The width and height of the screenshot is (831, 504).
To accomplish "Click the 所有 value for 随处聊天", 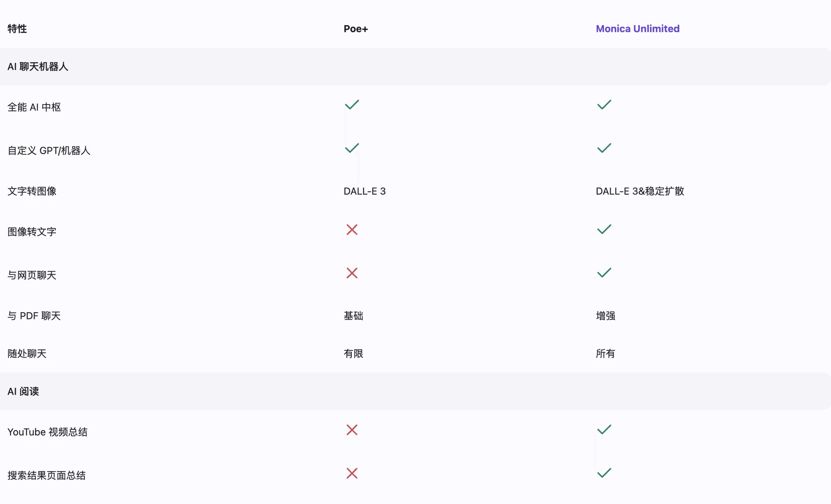I will [605, 354].
